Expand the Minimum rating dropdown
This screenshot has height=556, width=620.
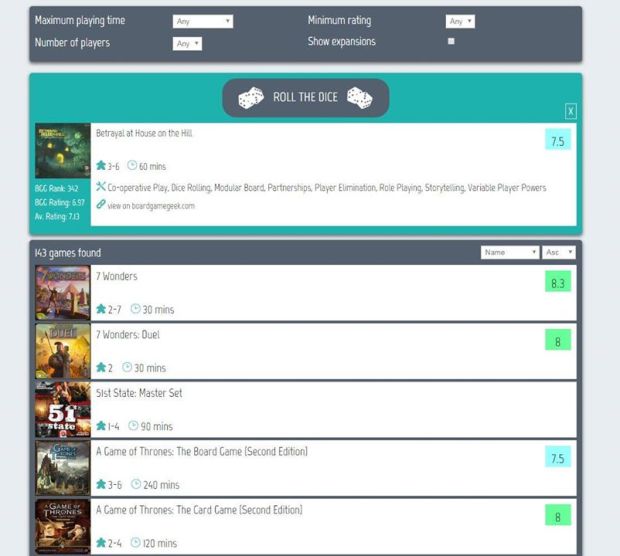pos(460,21)
